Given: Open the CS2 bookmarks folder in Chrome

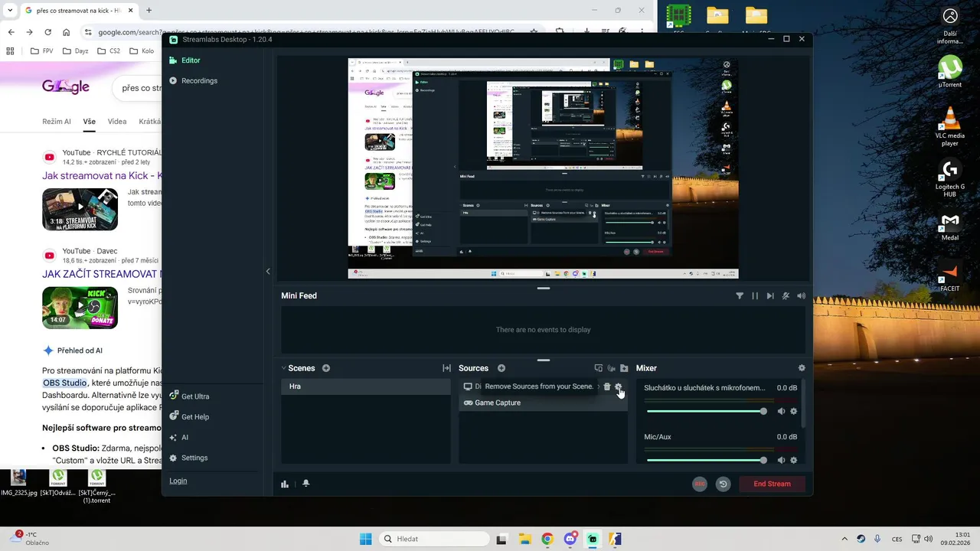Looking at the screenshot, I should tap(108, 51).
